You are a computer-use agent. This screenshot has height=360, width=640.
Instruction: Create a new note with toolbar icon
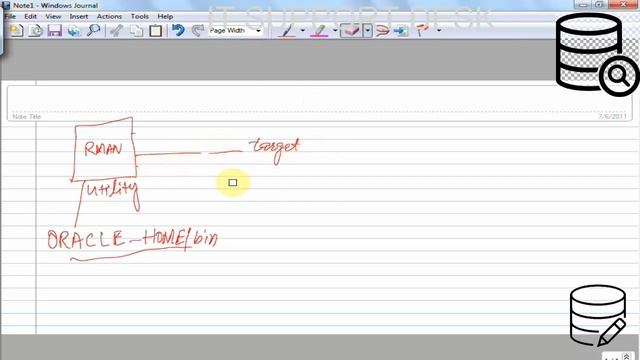tap(16, 31)
